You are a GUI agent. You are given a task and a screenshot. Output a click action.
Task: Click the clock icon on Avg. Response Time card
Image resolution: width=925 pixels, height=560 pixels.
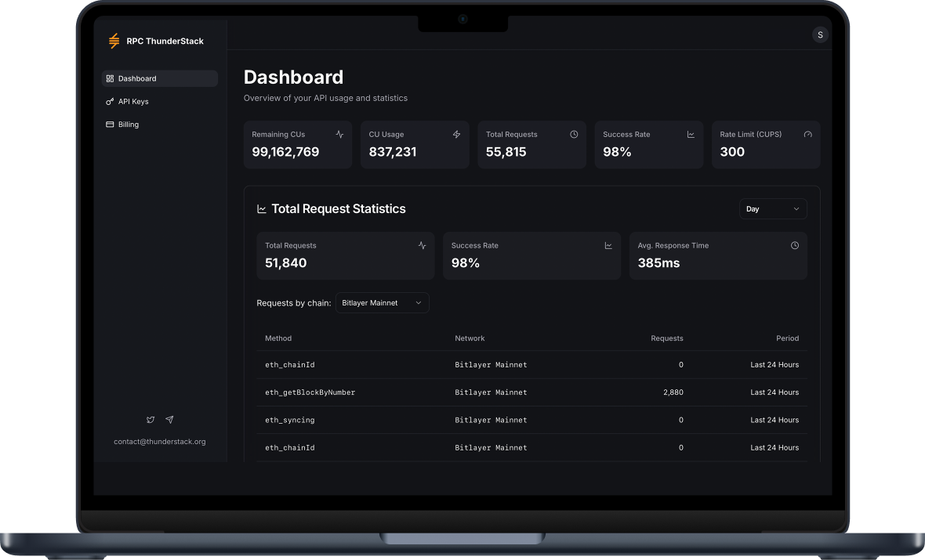point(794,246)
